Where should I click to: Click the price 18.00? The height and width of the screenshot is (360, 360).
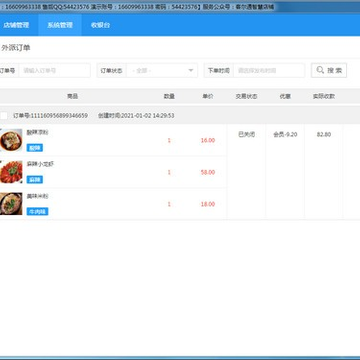point(208,204)
